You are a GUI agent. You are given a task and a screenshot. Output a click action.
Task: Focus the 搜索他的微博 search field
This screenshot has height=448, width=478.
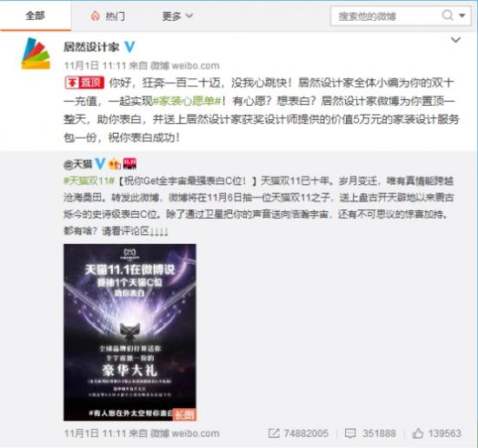(x=387, y=16)
